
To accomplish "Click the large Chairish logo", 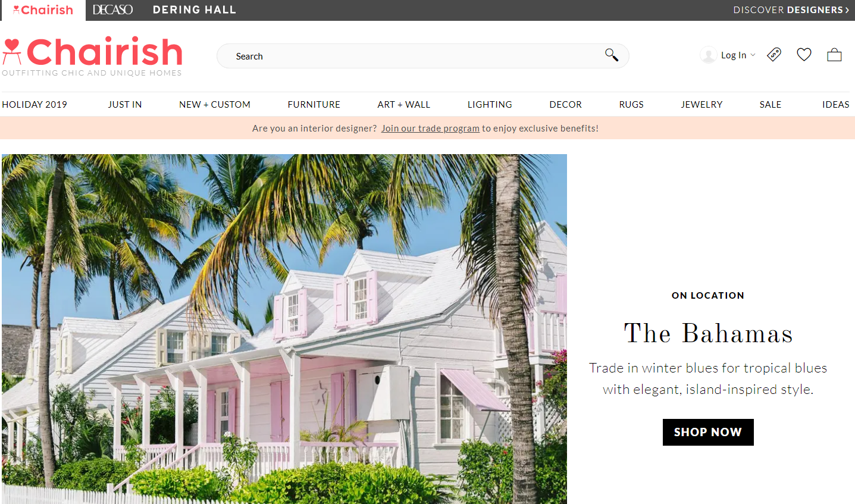I will [x=92, y=57].
